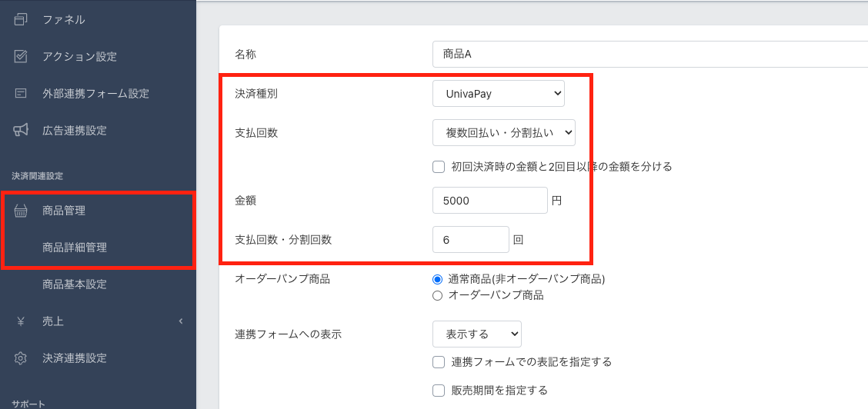Go to 商品基本設定 menu item
Image resolution: width=868 pixels, height=409 pixels.
(x=75, y=284)
